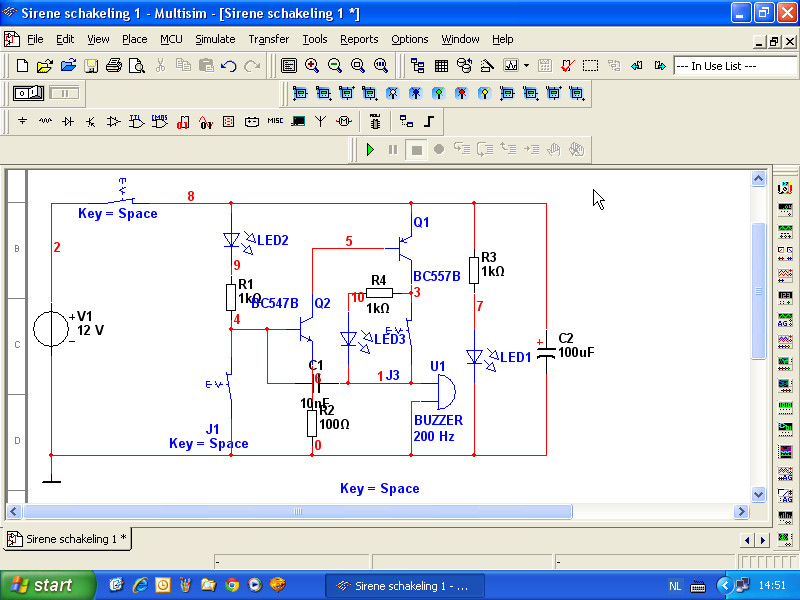Screen dimensions: 800x600
Task: Click the Zoom In magnifier icon
Action: tap(312, 66)
